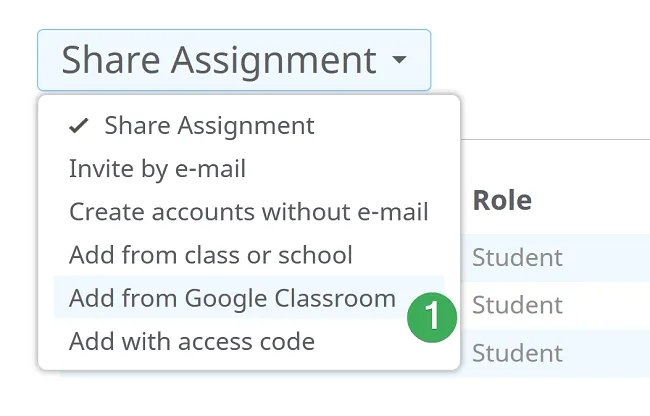Click the first Student role cell

click(517, 258)
